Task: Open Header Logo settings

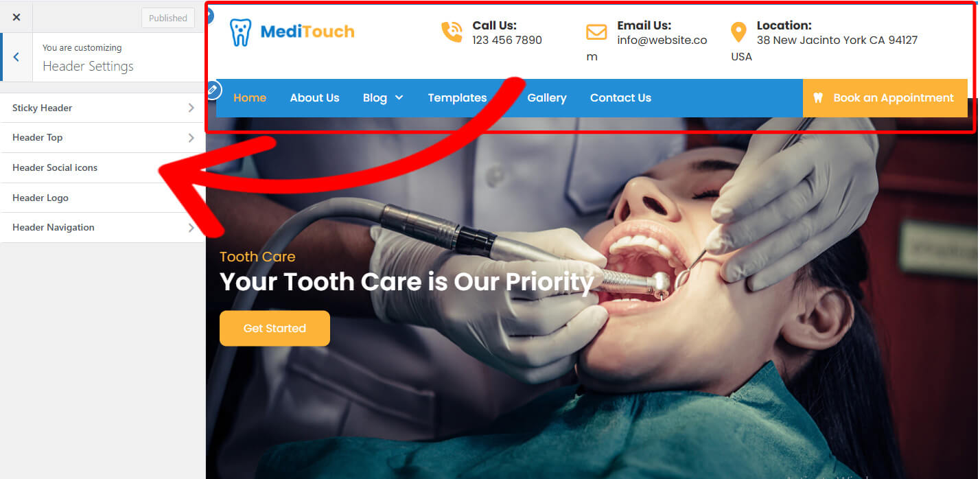Action: pyautogui.click(x=103, y=198)
